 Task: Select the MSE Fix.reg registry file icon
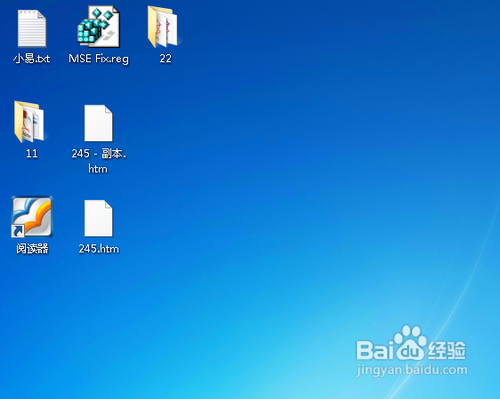[x=98, y=27]
